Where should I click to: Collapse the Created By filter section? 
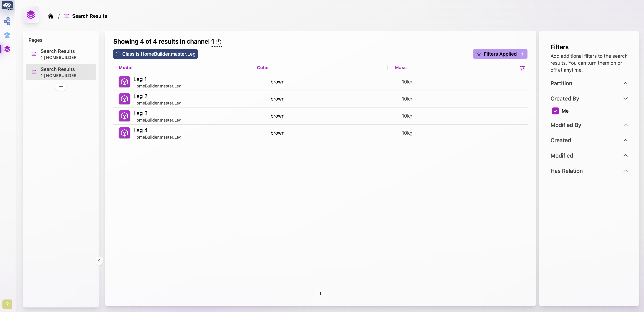pyautogui.click(x=589, y=99)
